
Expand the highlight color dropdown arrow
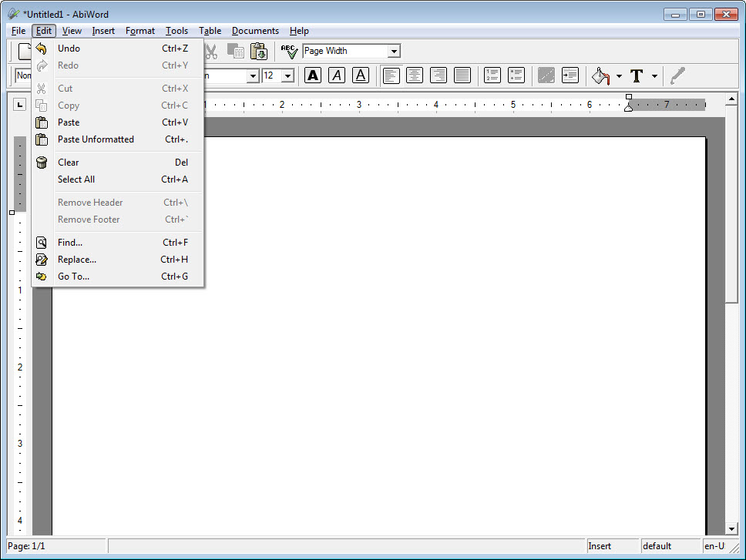click(x=619, y=75)
